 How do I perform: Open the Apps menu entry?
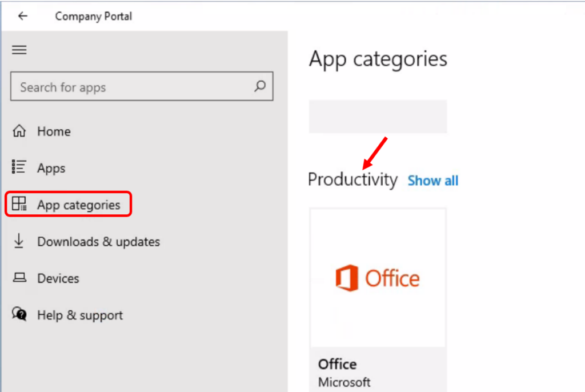click(x=51, y=169)
